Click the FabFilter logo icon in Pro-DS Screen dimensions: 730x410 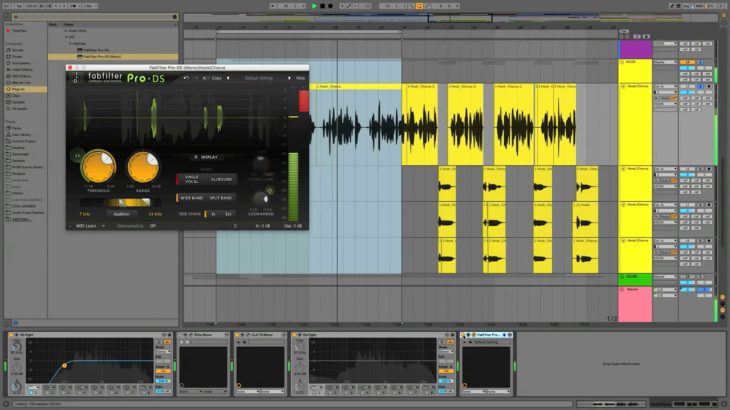pyautogui.click(x=75, y=78)
